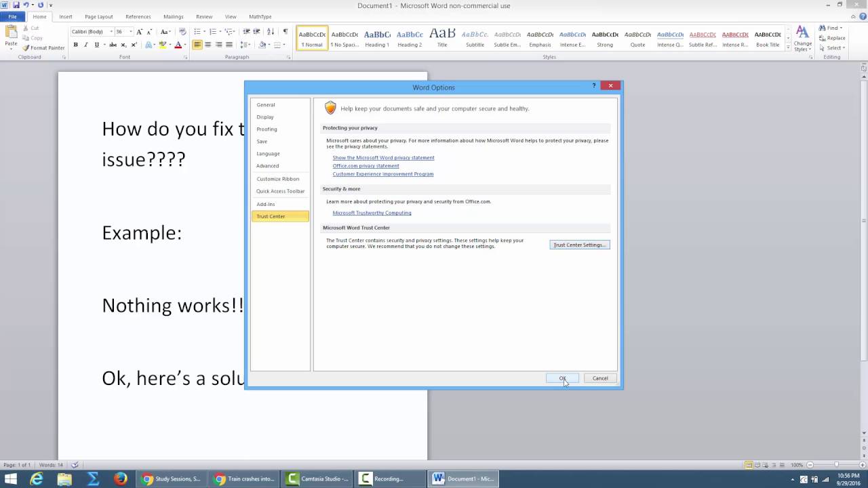Image resolution: width=868 pixels, height=488 pixels.
Task: Open Internet Explorer from the taskbar
Action: (37, 479)
